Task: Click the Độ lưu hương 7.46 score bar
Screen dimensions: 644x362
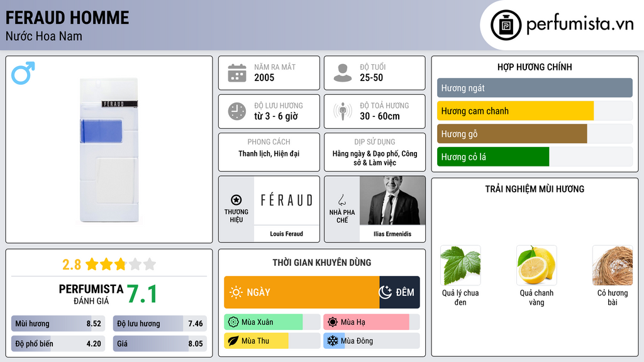Action: point(160,324)
